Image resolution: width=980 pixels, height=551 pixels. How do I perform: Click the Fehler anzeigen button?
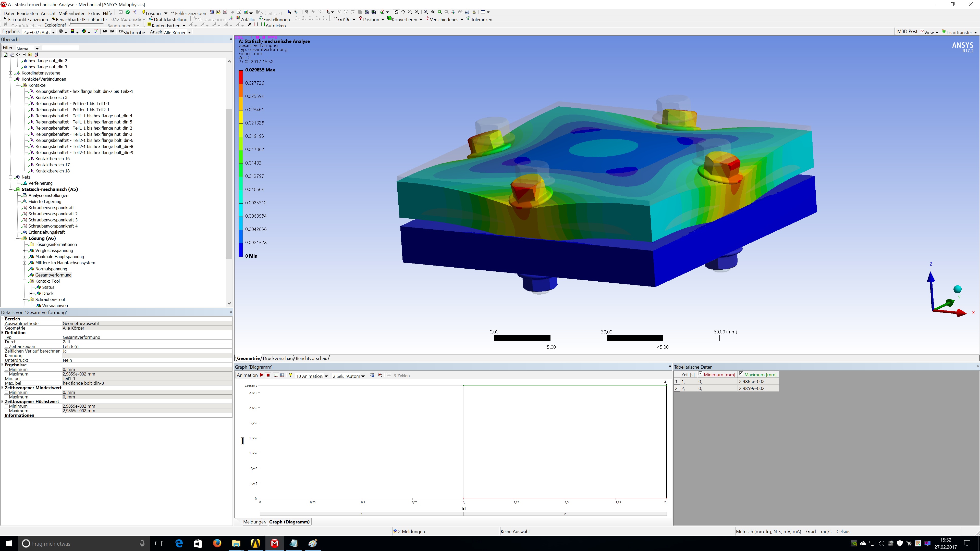tap(188, 13)
